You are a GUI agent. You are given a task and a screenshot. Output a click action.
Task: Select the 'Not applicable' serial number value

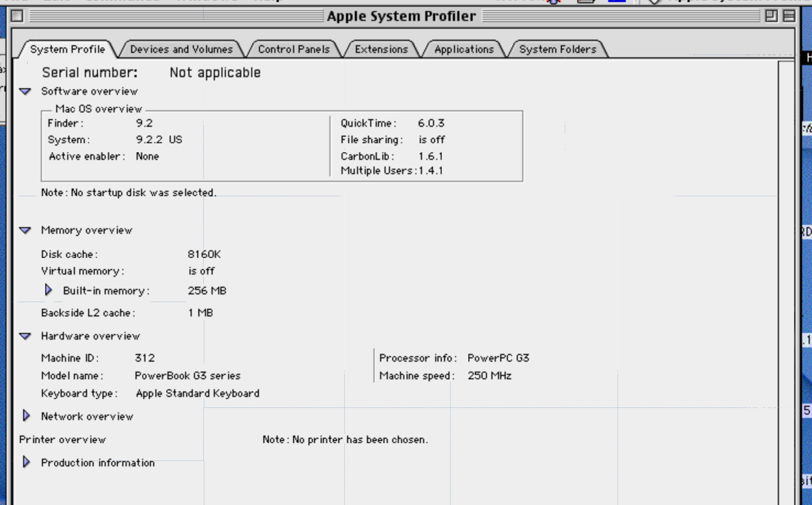tap(215, 73)
